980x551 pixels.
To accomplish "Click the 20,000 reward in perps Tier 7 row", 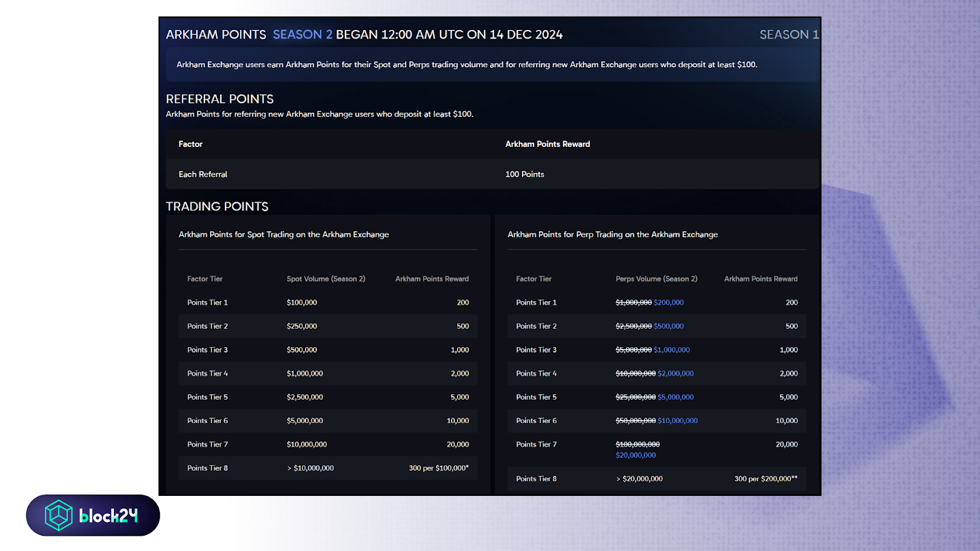I will [786, 444].
